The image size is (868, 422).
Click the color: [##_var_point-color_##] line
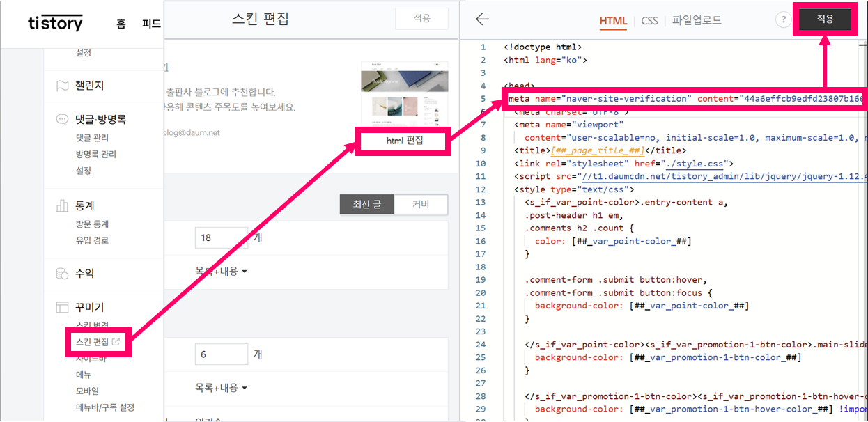tap(613, 241)
